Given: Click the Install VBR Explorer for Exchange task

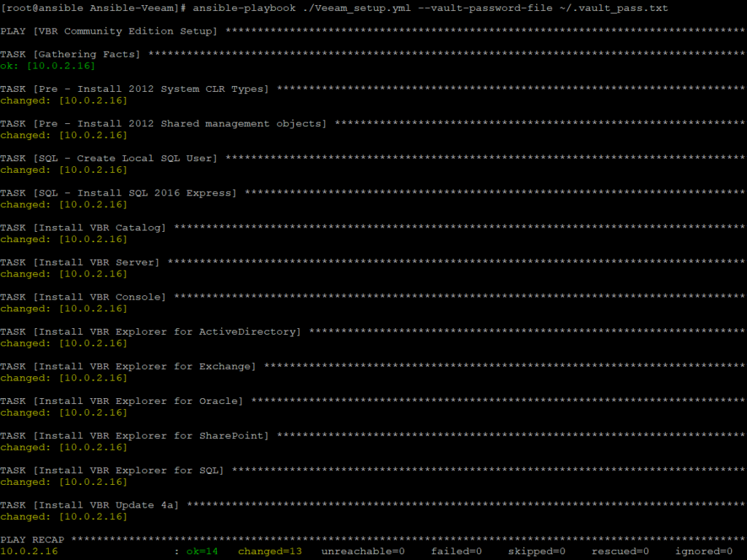Looking at the screenshot, I should (x=129, y=366).
